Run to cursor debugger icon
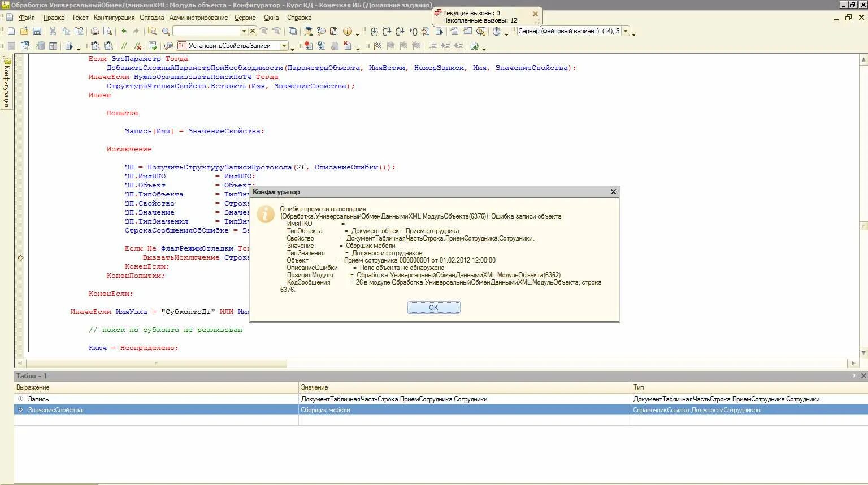The width and height of the screenshot is (868, 485). click(413, 31)
